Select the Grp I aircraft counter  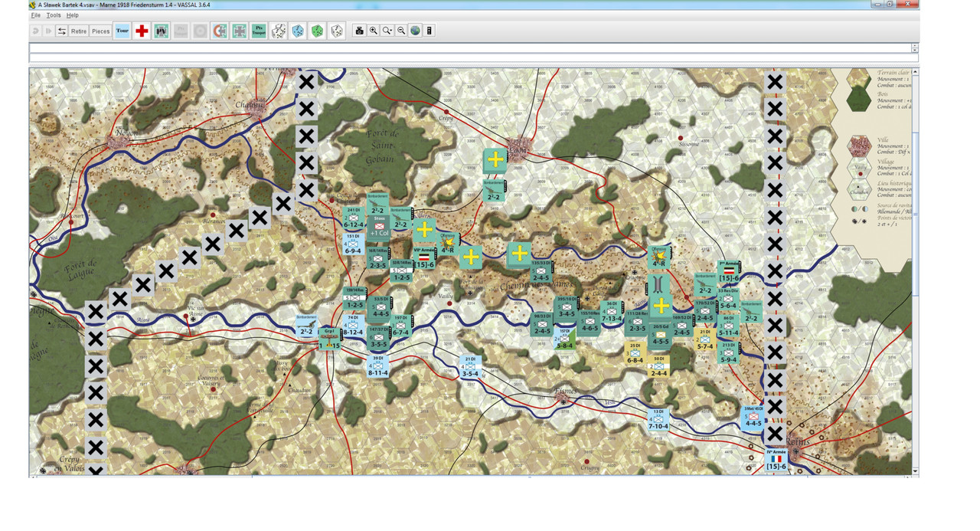[331, 339]
